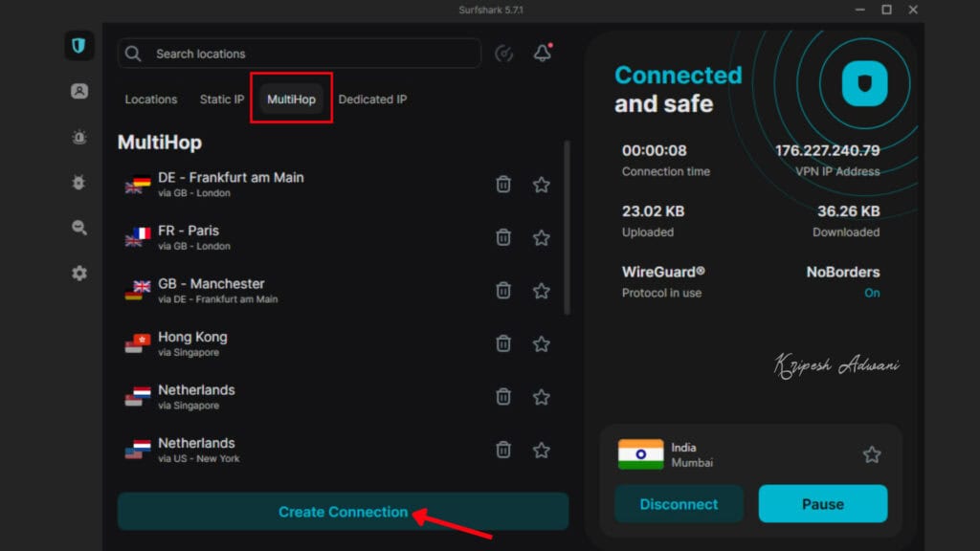Open the Static IP tab

point(221,99)
